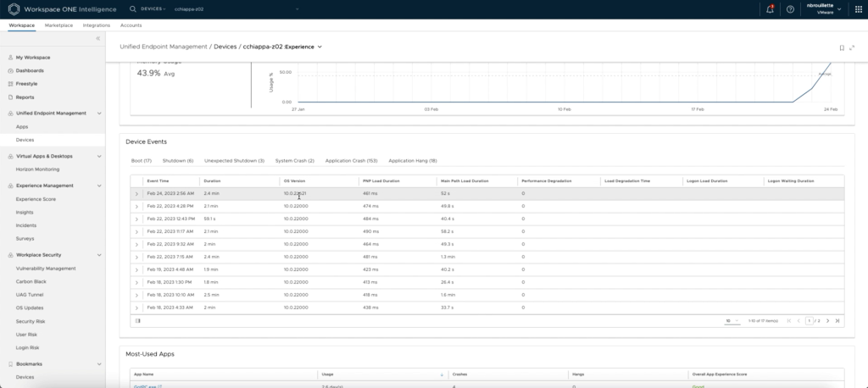Expand the Feb 24, 2023 2:56 AM row

(x=136, y=194)
